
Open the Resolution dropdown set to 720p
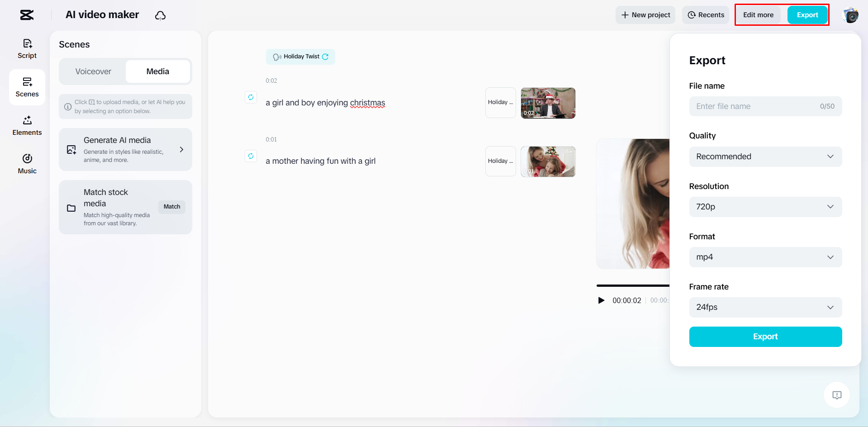click(765, 207)
